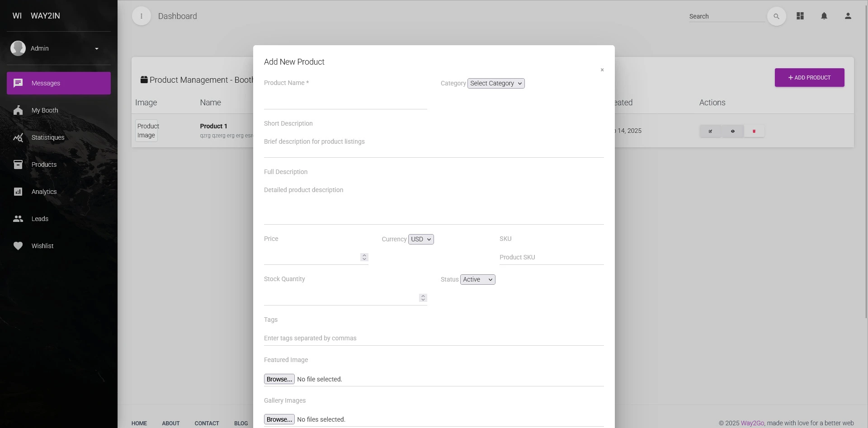Select My Booth from the sidebar
The width and height of the screenshot is (868, 428).
pos(44,110)
